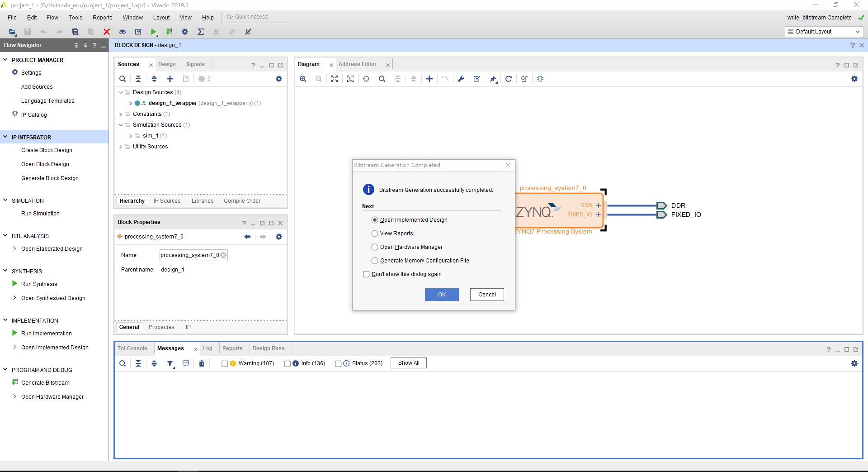The height and width of the screenshot is (472, 868).
Task: Collapse Simulation Sources tree node
Action: pos(121,125)
